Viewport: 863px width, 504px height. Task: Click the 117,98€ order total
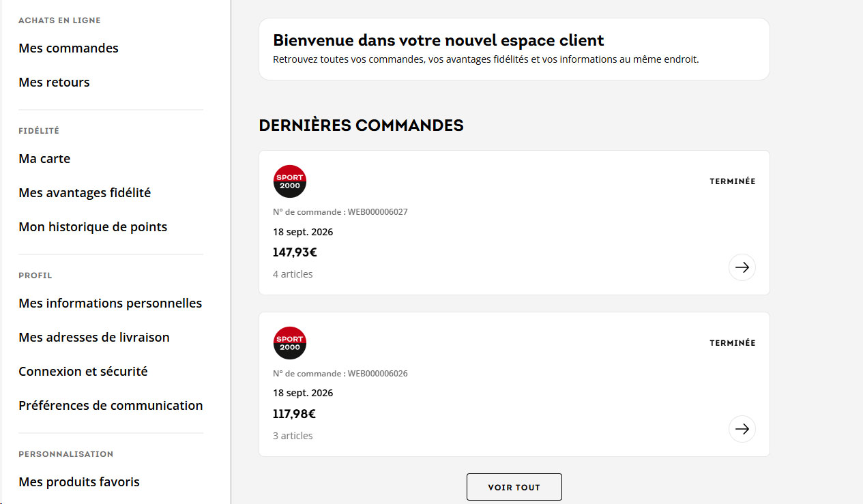pos(295,414)
